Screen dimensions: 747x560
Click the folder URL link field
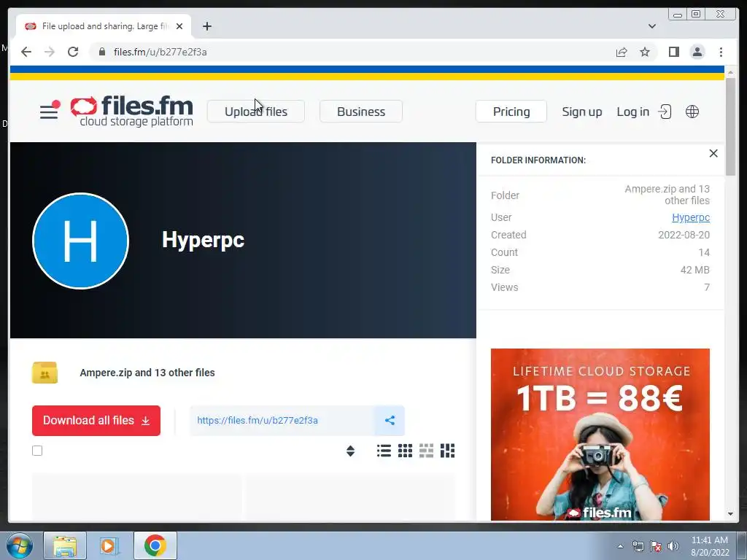pos(282,421)
